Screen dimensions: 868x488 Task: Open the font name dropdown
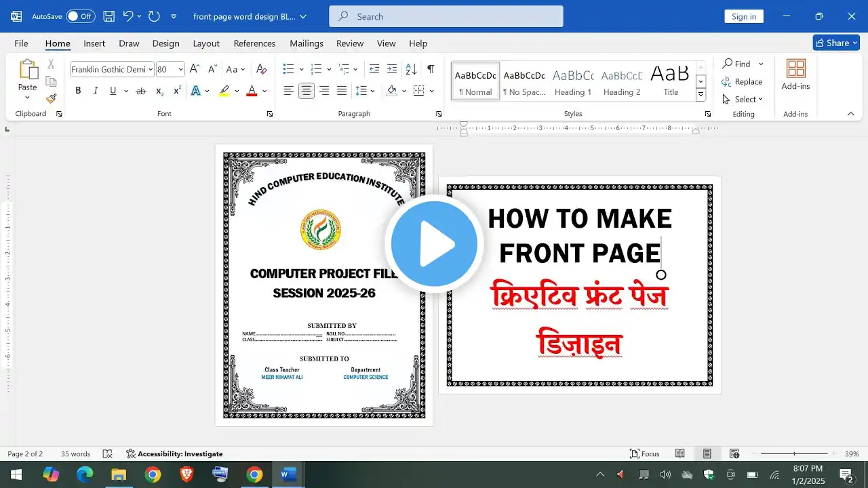pos(150,69)
